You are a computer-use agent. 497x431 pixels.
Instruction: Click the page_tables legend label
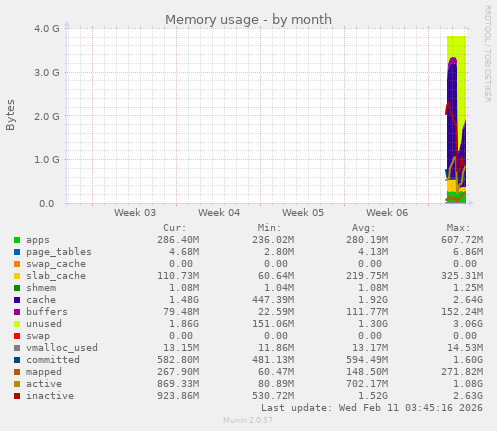click(x=59, y=252)
